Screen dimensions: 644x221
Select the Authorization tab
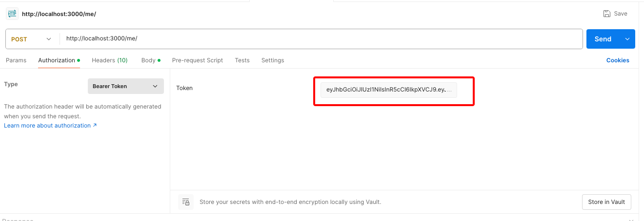tap(57, 60)
